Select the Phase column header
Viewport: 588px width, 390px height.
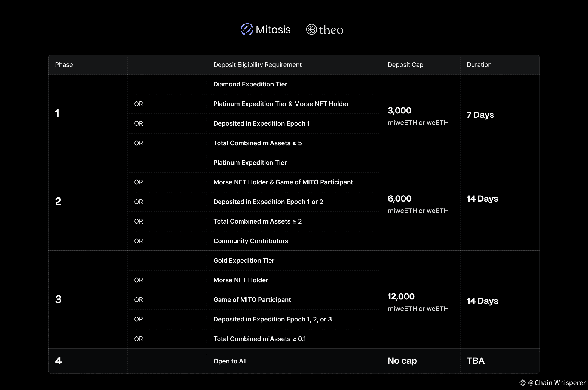[x=64, y=65]
